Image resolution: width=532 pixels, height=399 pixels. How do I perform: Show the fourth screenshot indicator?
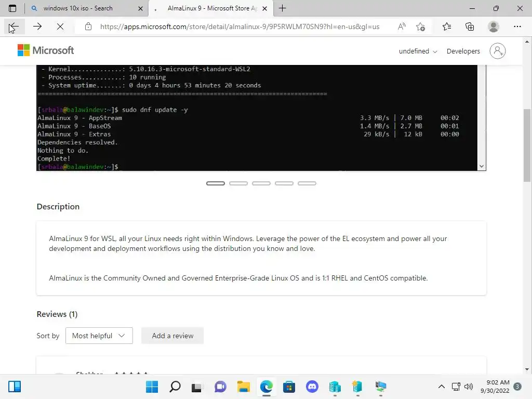pyautogui.click(x=284, y=183)
